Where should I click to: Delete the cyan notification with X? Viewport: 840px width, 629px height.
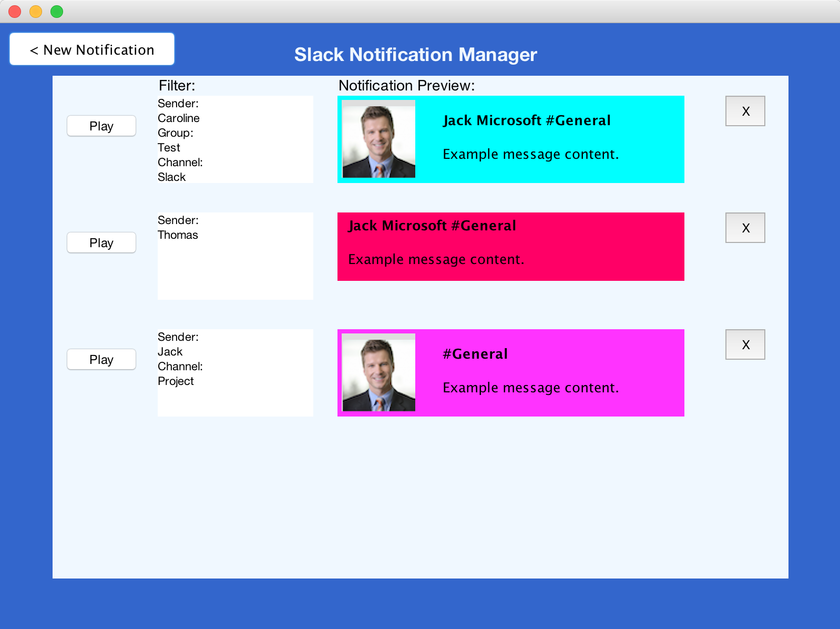(x=745, y=111)
